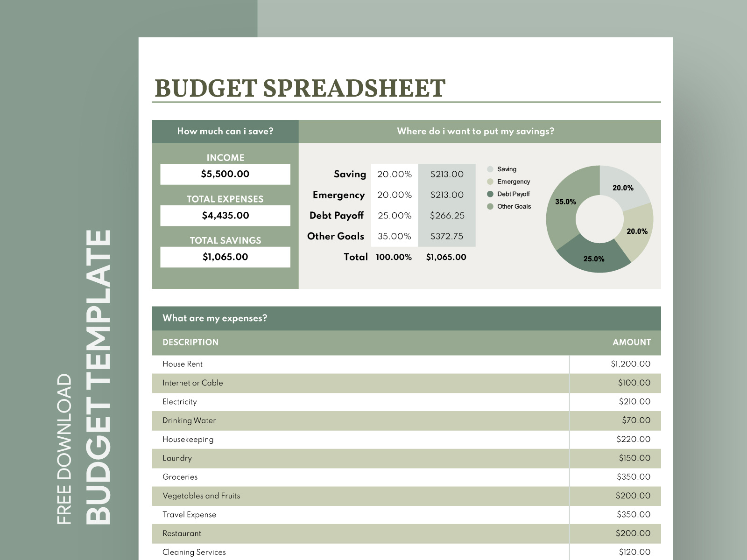
Task: Click the Other Goals legend dot
Action: pyautogui.click(x=490, y=206)
